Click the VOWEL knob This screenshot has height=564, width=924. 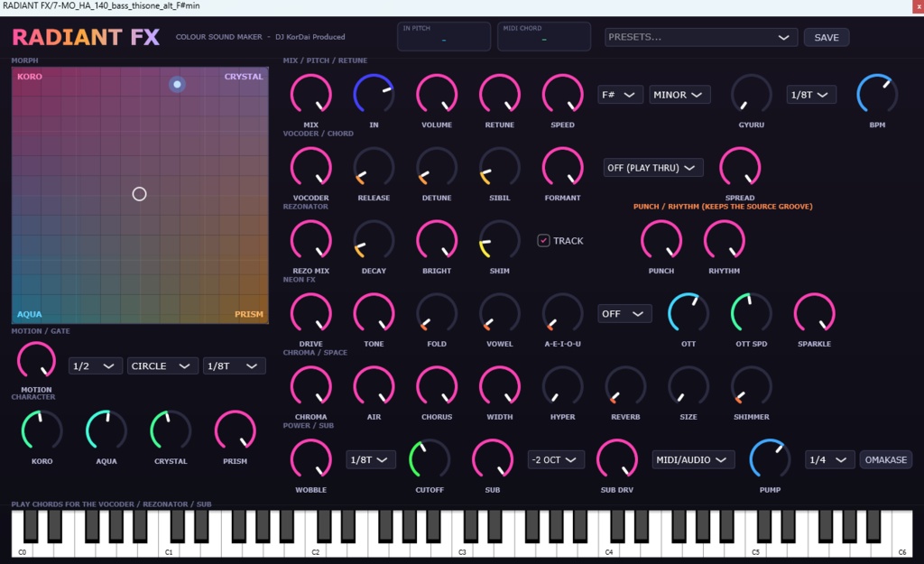pyautogui.click(x=500, y=313)
